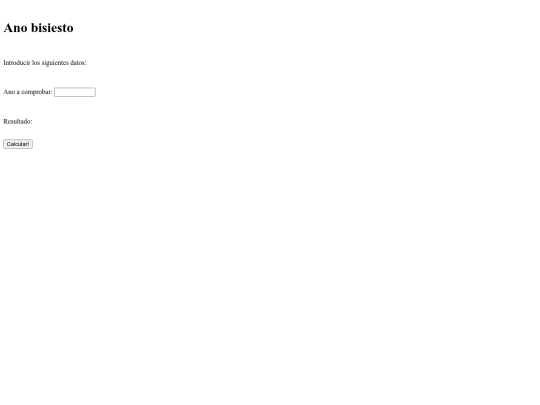Run the calculation with the Calcular! button

[18, 144]
